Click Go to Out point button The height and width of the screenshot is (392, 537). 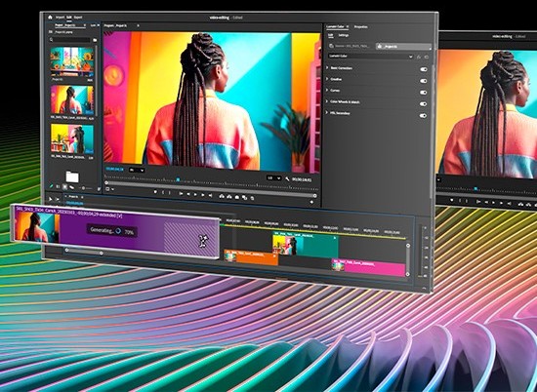210,195
